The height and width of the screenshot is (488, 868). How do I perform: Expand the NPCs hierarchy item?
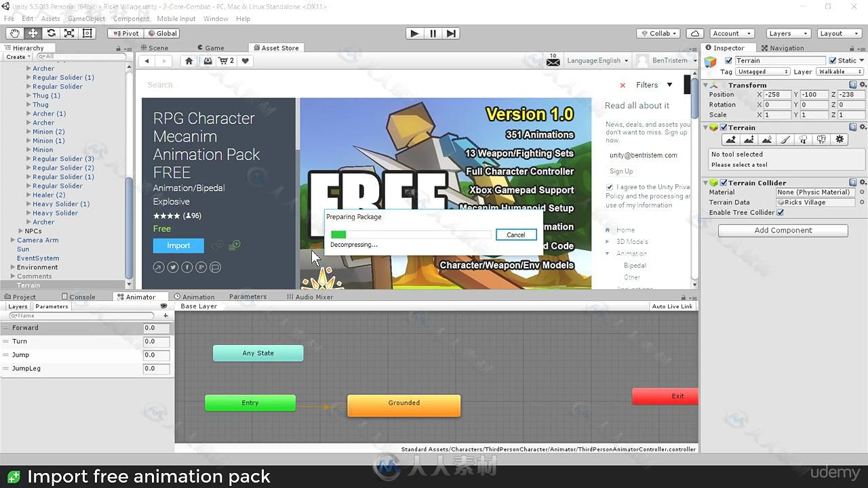[20, 231]
